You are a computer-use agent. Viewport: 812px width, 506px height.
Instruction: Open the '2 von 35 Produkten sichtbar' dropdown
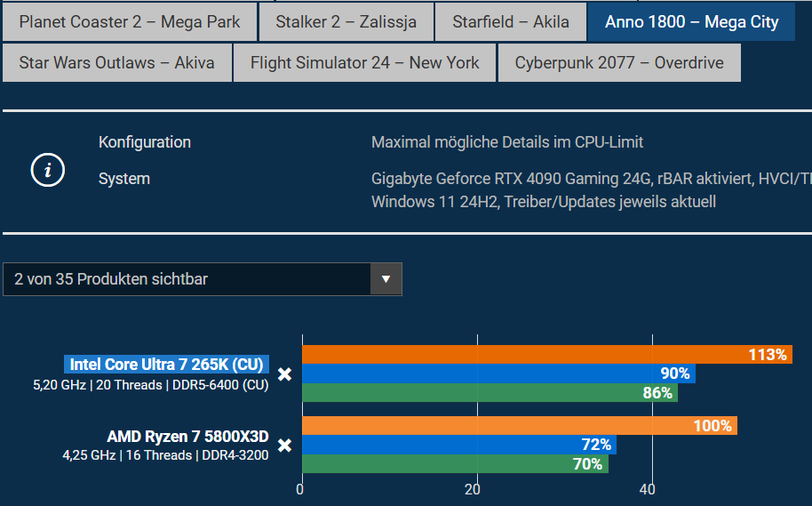[203, 279]
